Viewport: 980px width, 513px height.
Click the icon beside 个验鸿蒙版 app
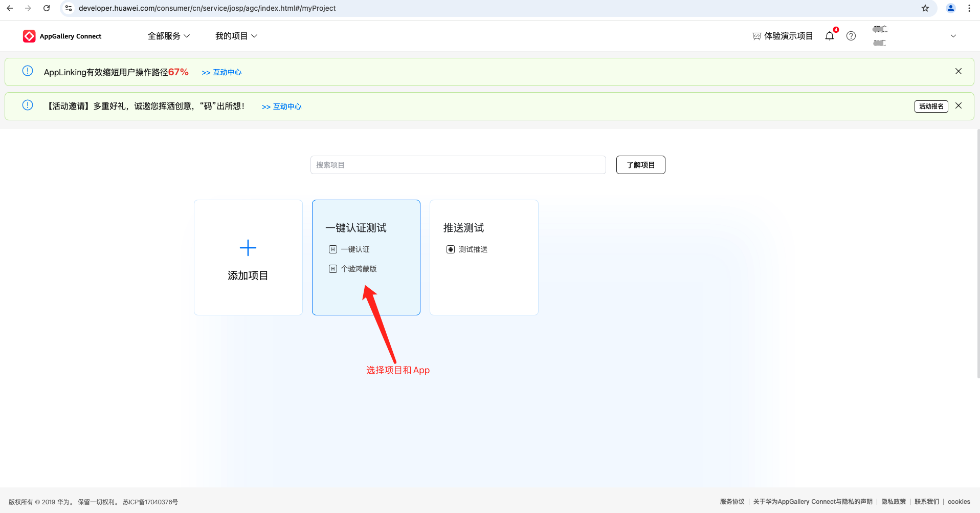(x=333, y=269)
